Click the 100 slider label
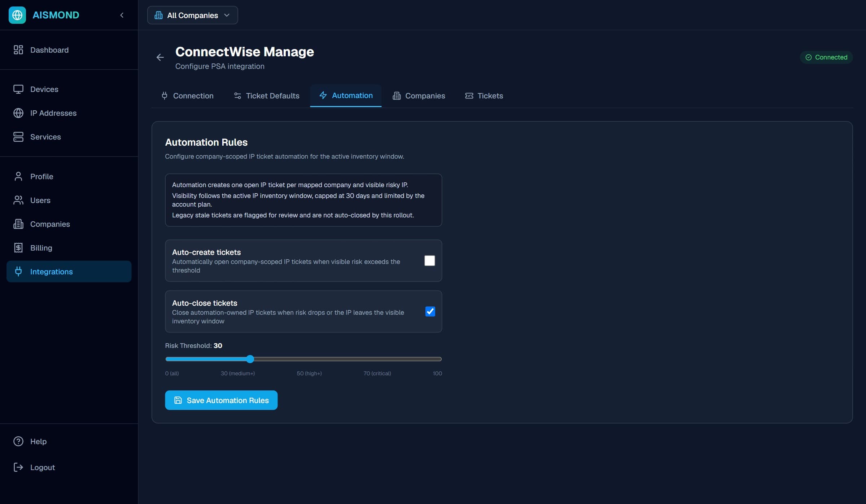The image size is (866, 504). click(x=437, y=373)
